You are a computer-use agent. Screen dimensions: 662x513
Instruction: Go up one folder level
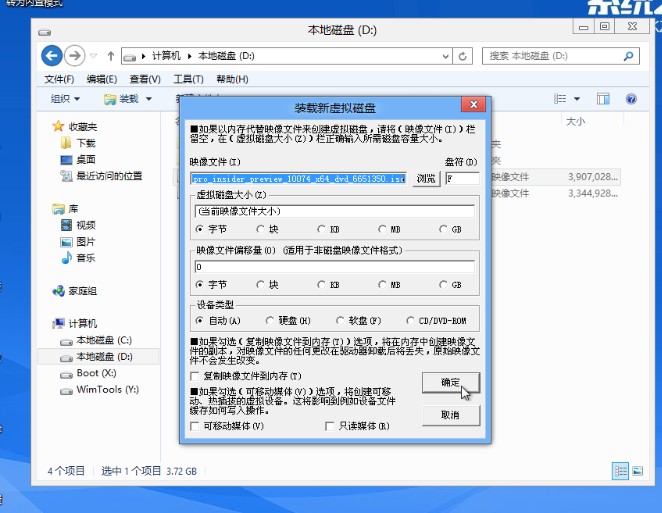point(108,56)
